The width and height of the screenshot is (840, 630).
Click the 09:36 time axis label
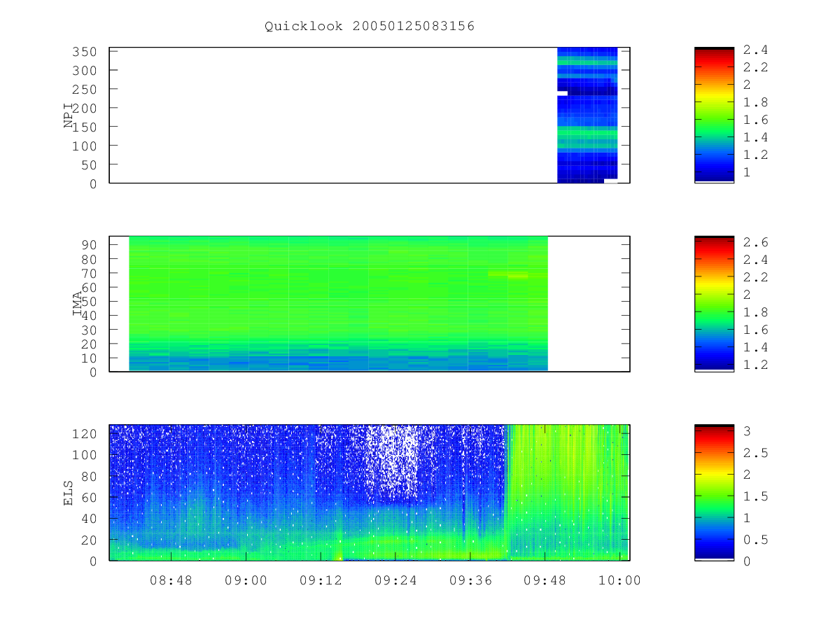click(470, 580)
